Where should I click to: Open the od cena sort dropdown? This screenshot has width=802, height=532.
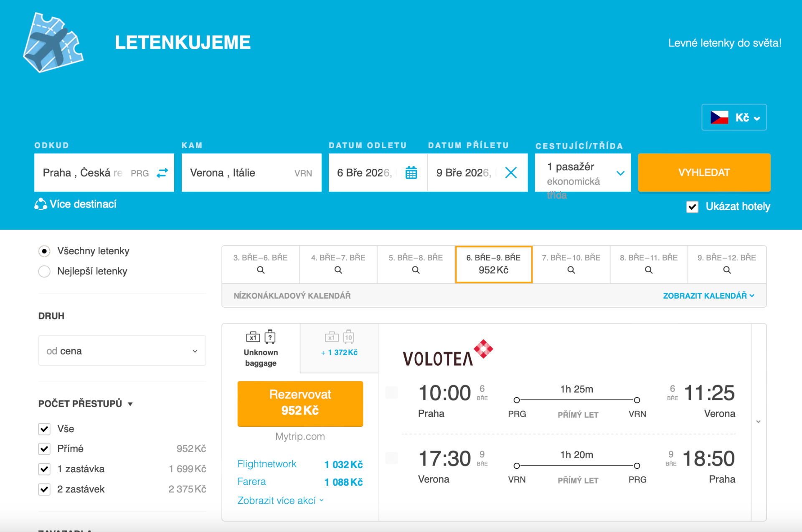click(122, 351)
